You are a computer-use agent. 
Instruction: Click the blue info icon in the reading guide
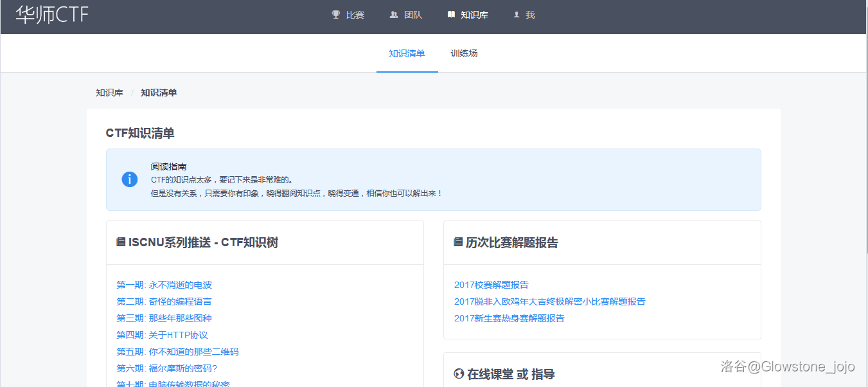click(x=129, y=179)
